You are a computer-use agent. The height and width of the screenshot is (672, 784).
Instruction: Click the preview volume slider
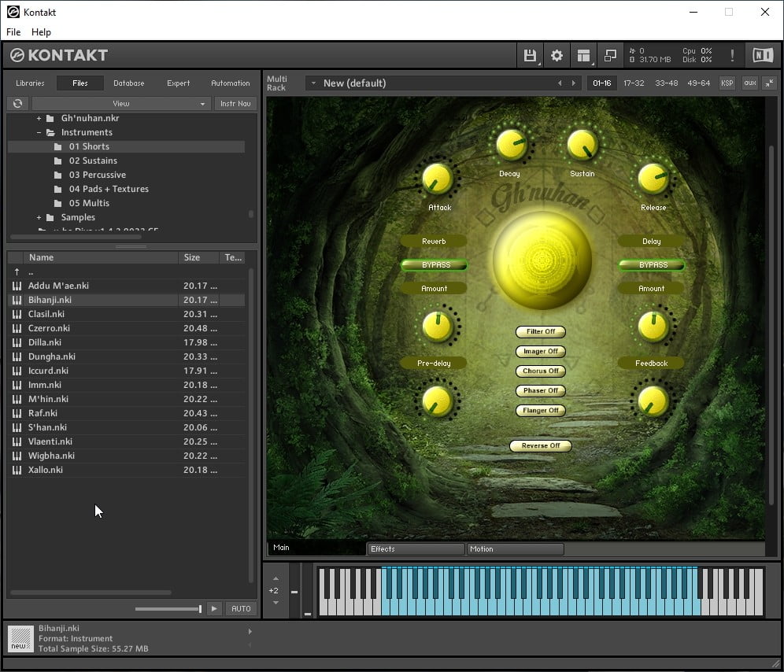168,608
